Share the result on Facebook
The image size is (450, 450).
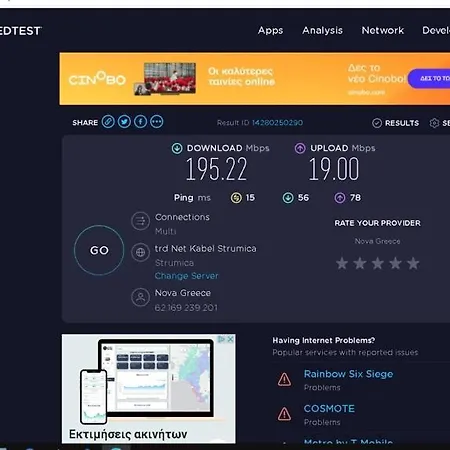pos(140,122)
